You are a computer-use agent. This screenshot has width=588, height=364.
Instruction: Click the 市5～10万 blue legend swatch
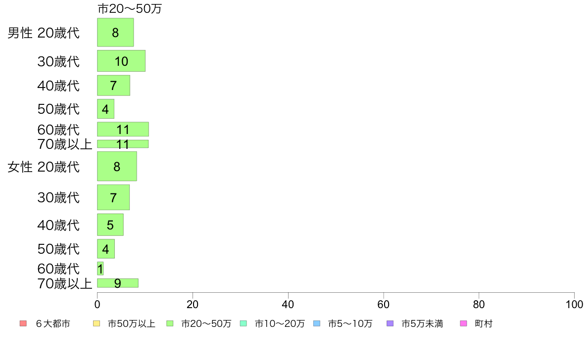pos(316,323)
